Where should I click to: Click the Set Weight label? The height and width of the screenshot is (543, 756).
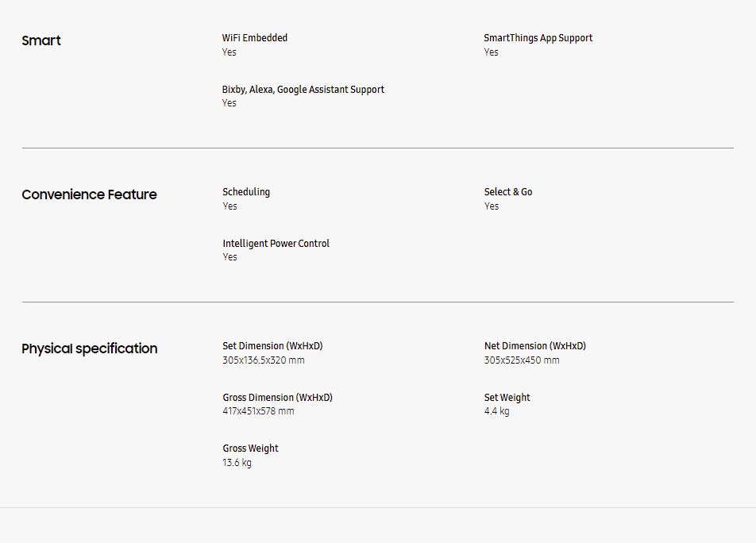pyautogui.click(x=507, y=398)
